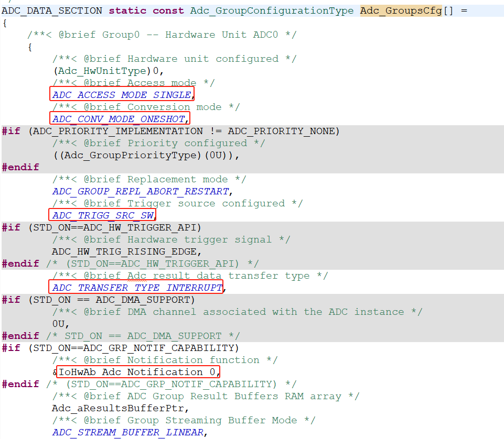This screenshot has height=439, width=504.
Task: Click the ADC_TRIGG_SRC_SW trigger source value
Action: click(x=103, y=215)
